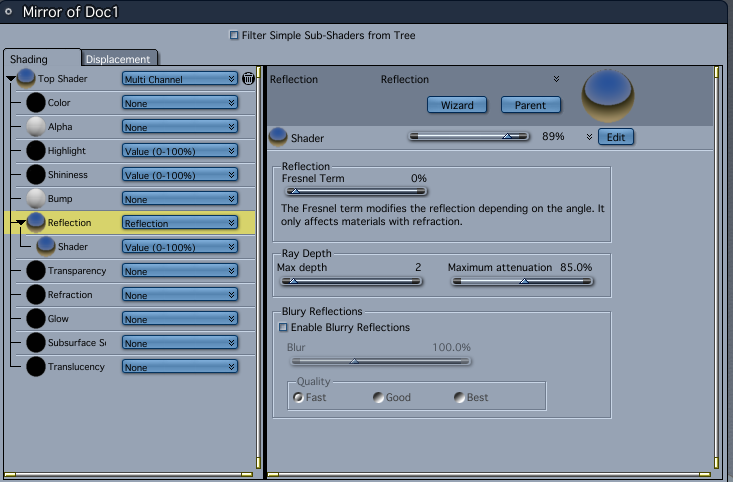This screenshot has height=482, width=733.
Task: Click the window control dot beside Mirror of Doc1
Action: tap(8, 11)
